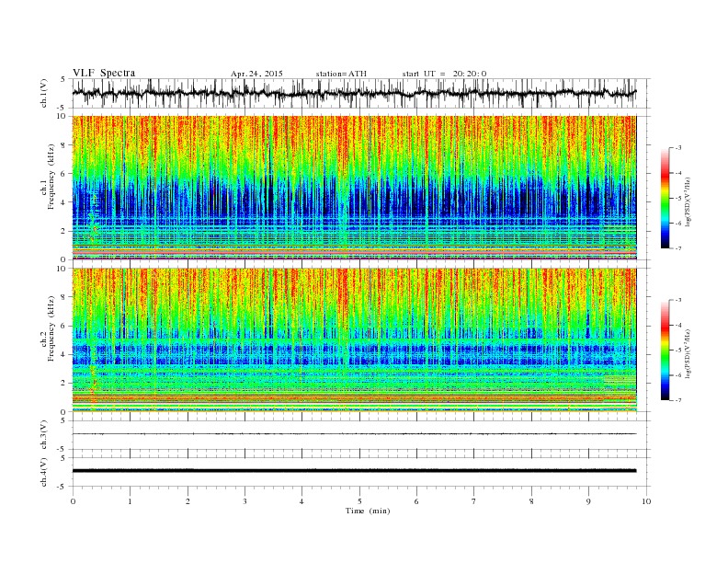Click the "4" tick label on the time axis
This screenshot has width=728, height=563.
[x=301, y=501]
